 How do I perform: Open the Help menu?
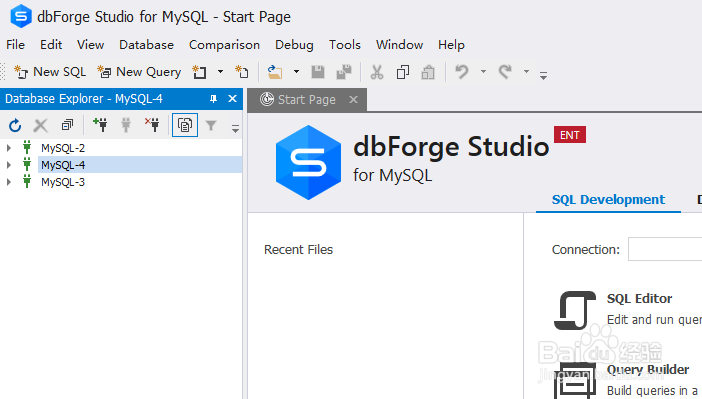pyautogui.click(x=451, y=45)
